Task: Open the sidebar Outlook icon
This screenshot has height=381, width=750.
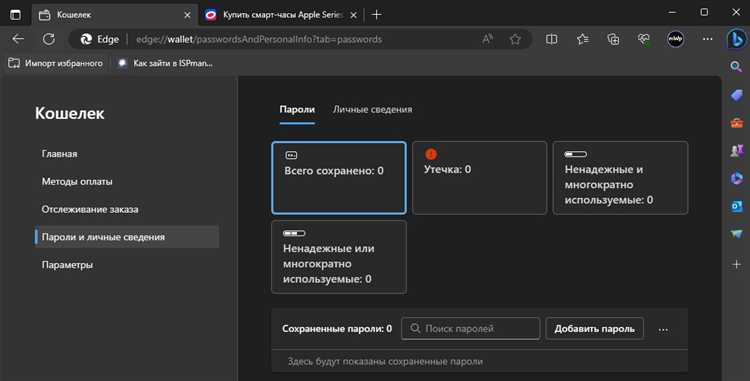Action: (737, 207)
